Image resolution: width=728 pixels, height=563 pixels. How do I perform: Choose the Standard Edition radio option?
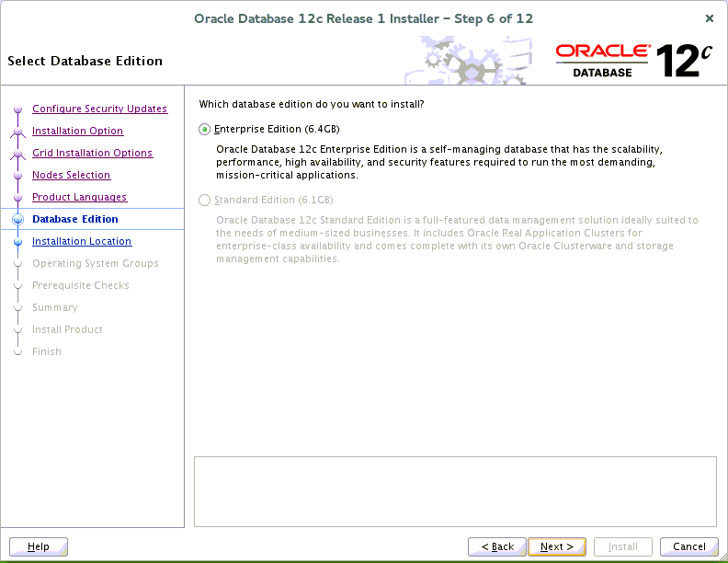click(x=204, y=200)
